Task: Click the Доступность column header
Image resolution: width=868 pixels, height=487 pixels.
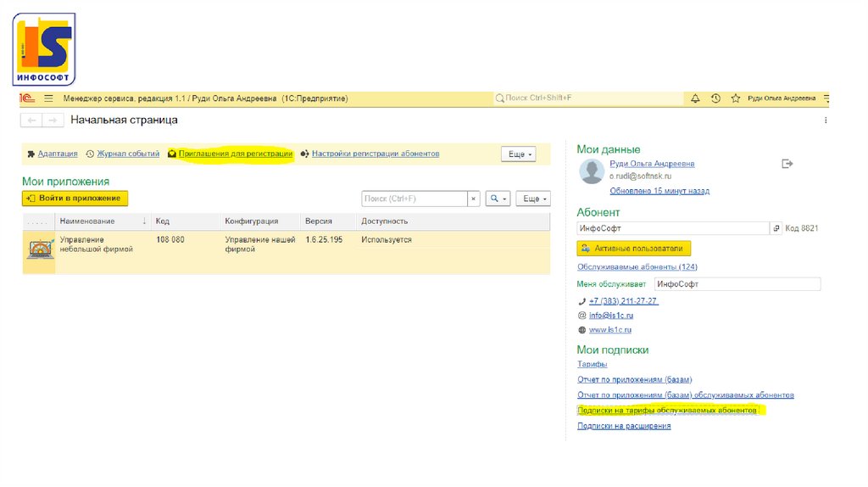Action: point(383,221)
